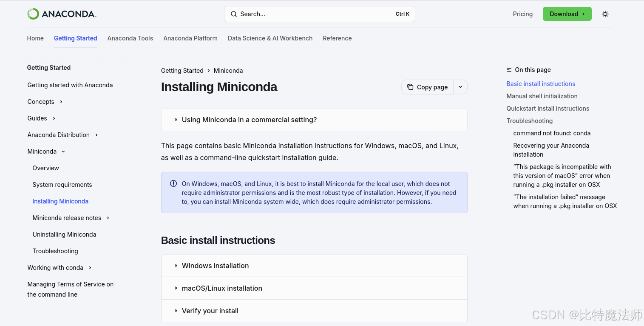Screen dimensions: 644x326
Task: Expand the Verify your install section
Action: [x=314, y=311]
